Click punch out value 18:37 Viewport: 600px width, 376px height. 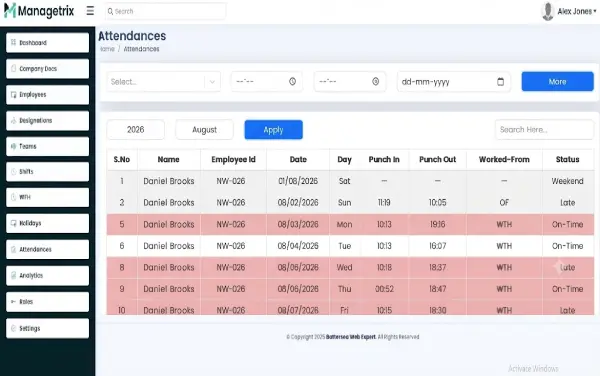tap(437, 267)
